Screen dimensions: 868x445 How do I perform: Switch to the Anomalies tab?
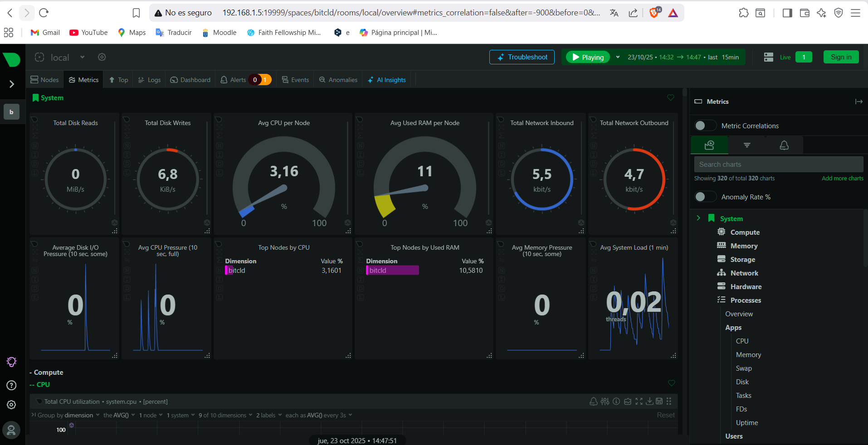click(x=337, y=80)
